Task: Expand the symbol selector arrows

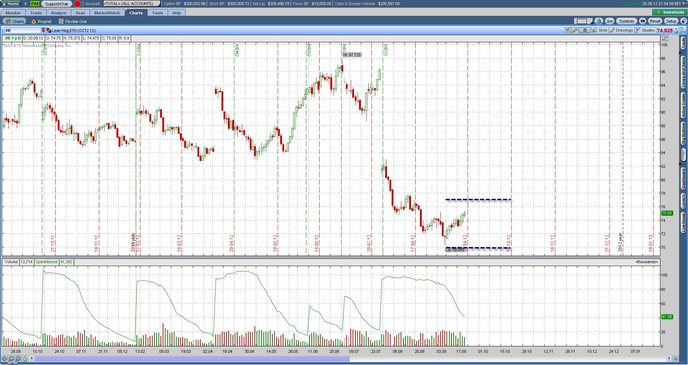Action: tap(43, 30)
